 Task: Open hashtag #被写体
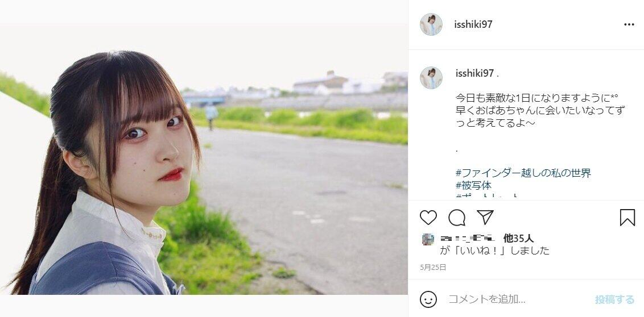click(473, 185)
